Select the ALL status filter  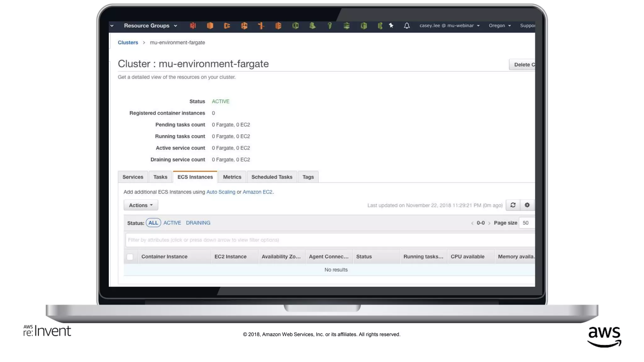(x=153, y=223)
